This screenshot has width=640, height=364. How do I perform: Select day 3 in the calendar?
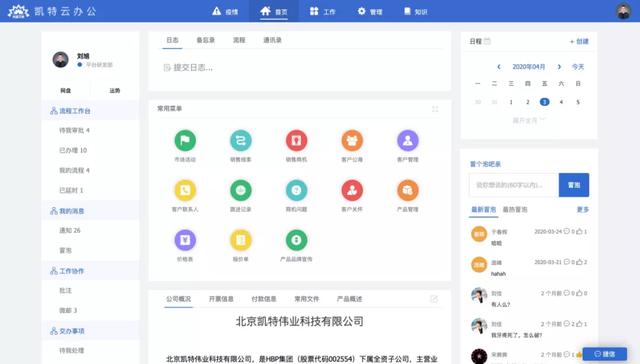pyautogui.click(x=544, y=102)
